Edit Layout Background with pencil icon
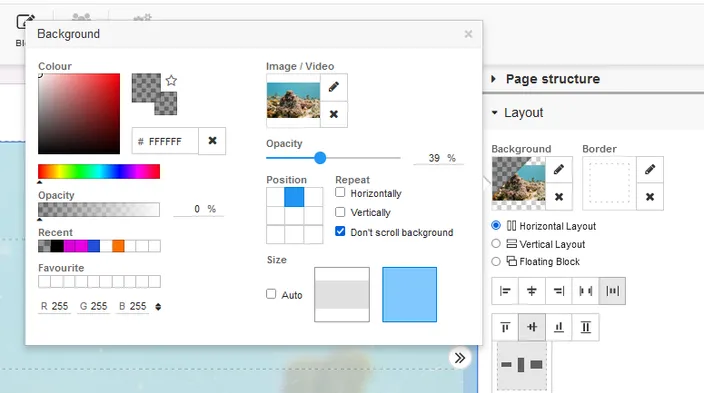This screenshot has height=393, width=704. tap(559, 170)
